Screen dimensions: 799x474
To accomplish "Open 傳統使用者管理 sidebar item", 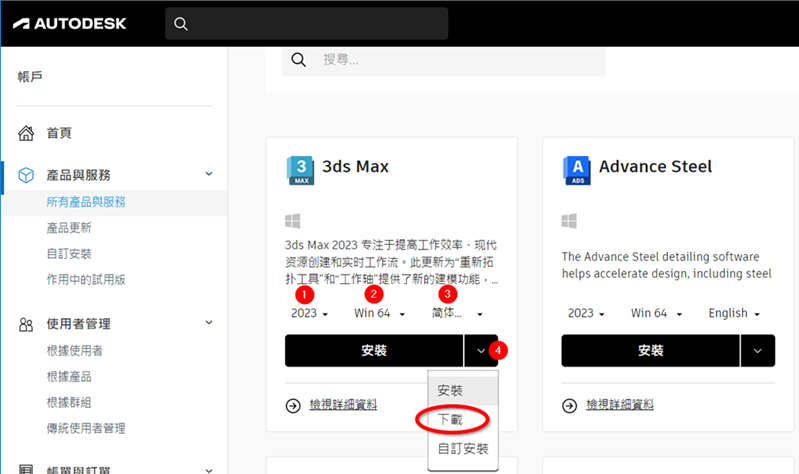I will click(86, 428).
